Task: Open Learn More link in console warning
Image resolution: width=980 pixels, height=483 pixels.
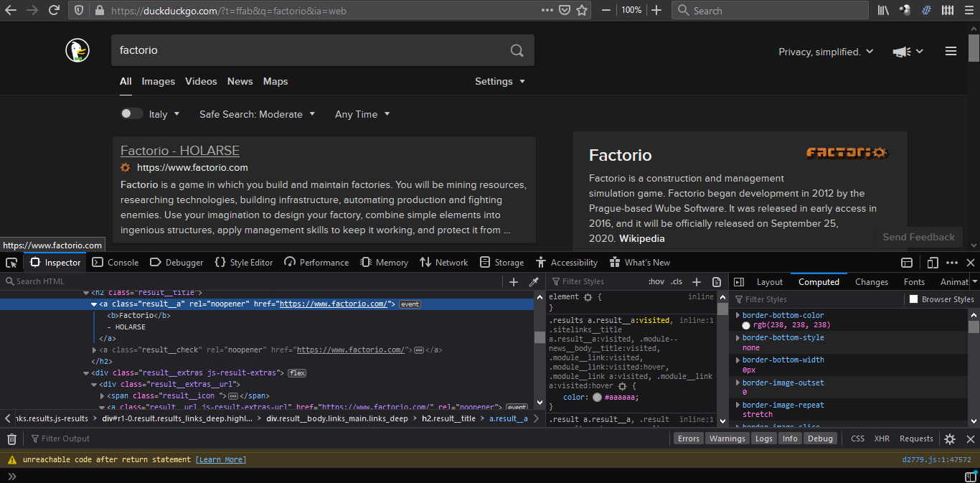Action: coord(221,459)
